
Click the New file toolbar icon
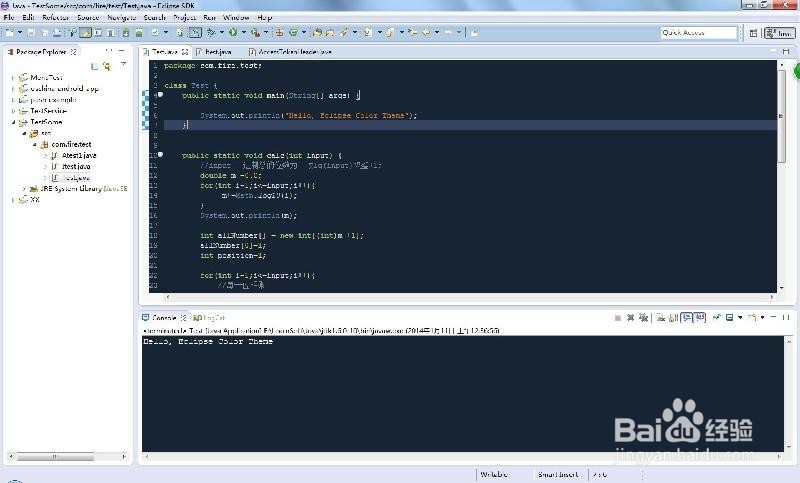pos(9,33)
